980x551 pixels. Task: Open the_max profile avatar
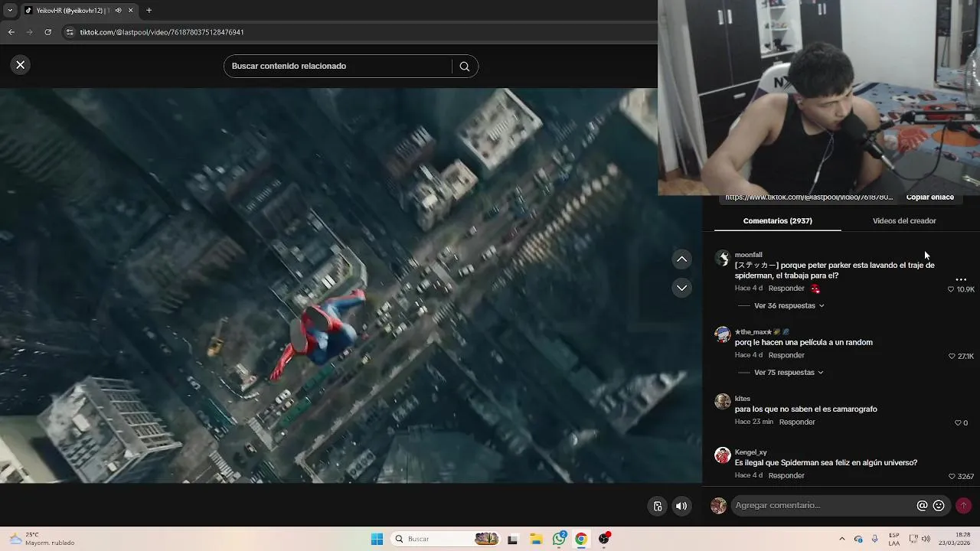click(723, 335)
